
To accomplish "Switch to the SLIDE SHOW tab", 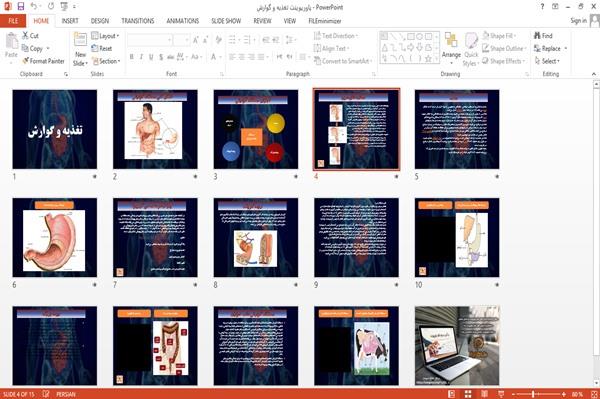I will coord(226,21).
